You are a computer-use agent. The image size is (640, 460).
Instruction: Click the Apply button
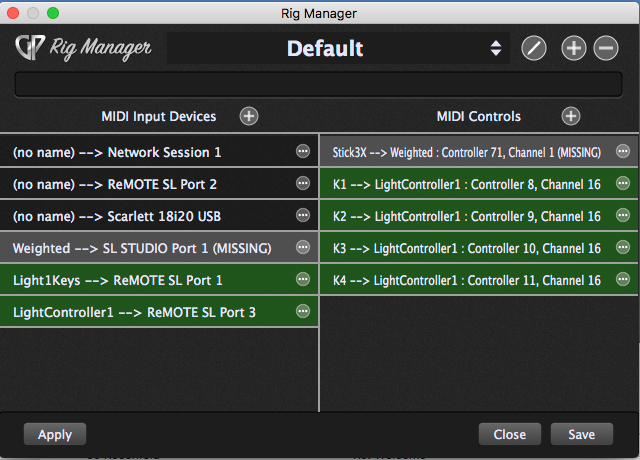tap(55, 434)
